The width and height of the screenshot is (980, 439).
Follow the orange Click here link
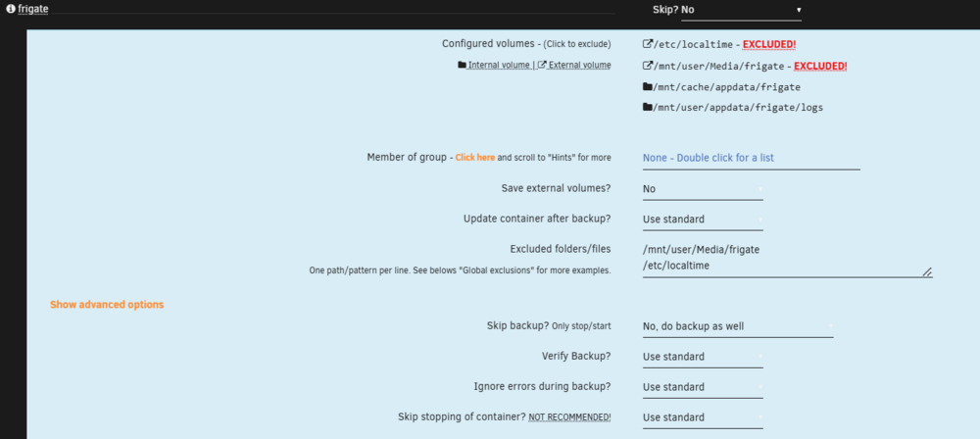pyautogui.click(x=475, y=158)
